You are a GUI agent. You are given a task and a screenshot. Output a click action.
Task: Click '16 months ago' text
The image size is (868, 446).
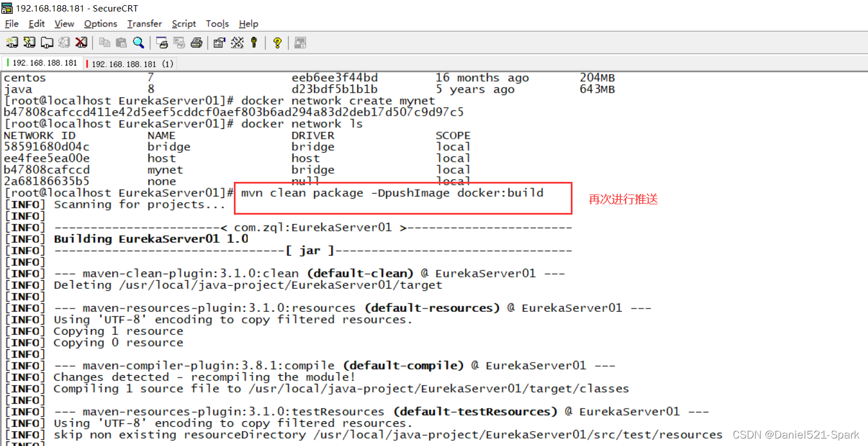(x=482, y=78)
